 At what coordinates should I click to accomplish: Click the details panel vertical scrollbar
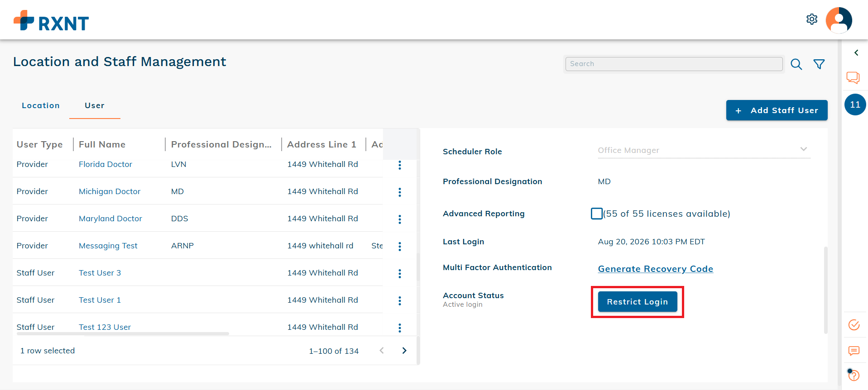826,290
